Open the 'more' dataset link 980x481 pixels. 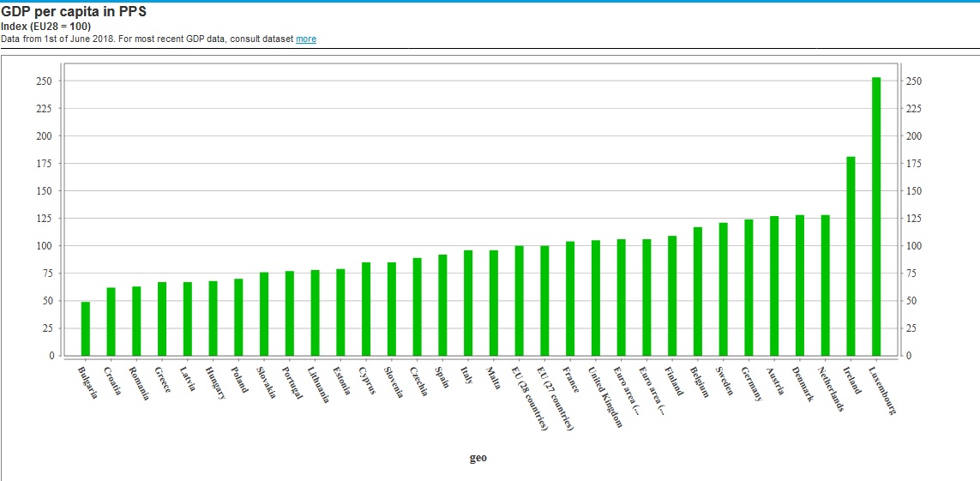pyautogui.click(x=306, y=39)
